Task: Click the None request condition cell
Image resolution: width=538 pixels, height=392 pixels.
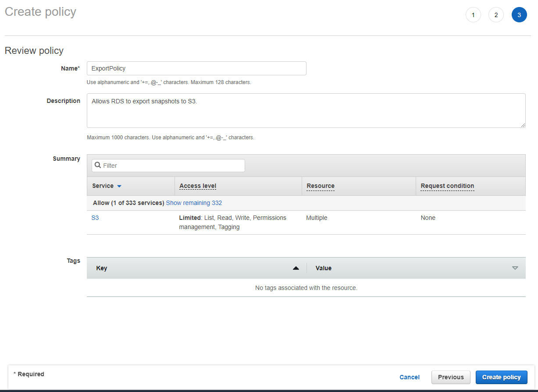Action: pyautogui.click(x=428, y=218)
